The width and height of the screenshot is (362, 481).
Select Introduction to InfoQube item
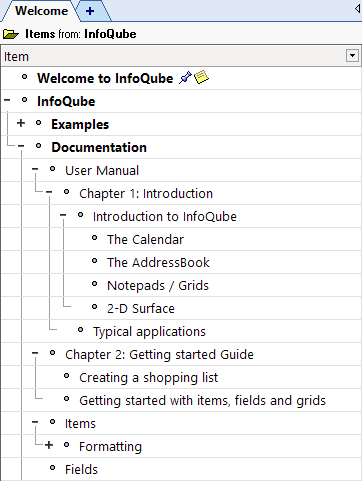point(165,216)
